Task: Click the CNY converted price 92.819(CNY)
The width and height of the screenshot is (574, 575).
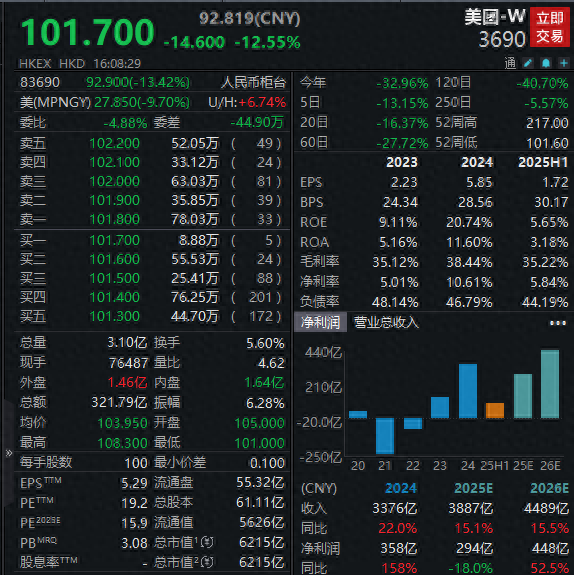Action: pos(249,18)
